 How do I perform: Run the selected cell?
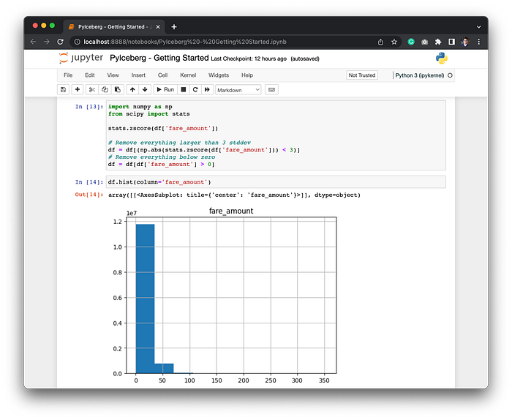pos(165,89)
